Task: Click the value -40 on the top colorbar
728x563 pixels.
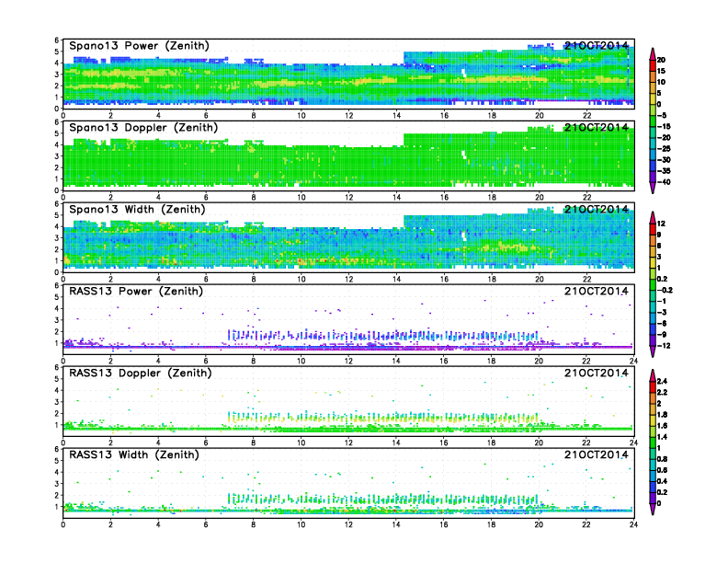Action: (x=664, y=182)
